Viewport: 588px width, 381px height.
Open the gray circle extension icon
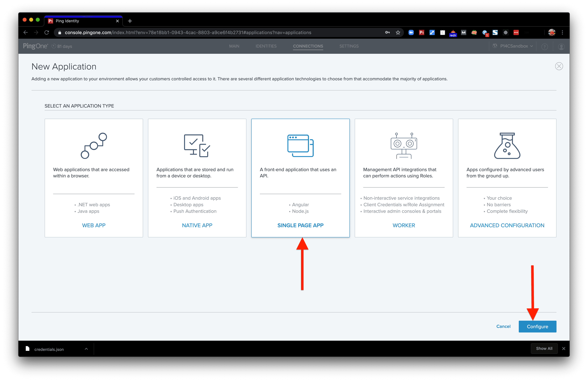tap(505, 32)
